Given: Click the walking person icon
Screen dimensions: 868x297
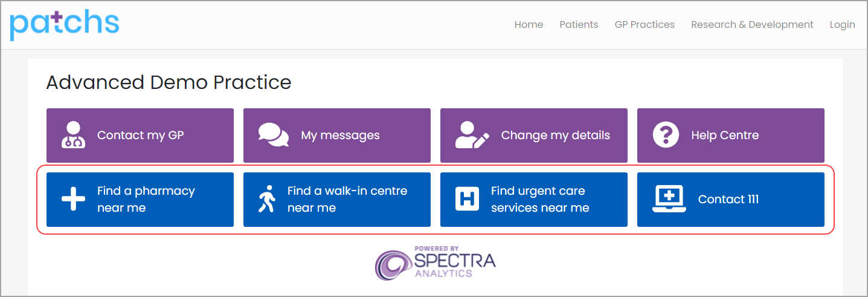Looking at the screenshot, I should (266, 199).
